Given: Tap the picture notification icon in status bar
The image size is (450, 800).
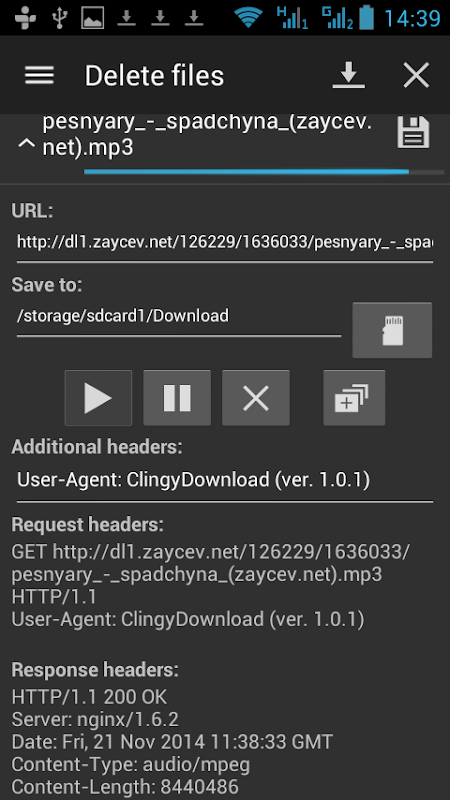Looking at the screenshot, I should click(93, 18).
